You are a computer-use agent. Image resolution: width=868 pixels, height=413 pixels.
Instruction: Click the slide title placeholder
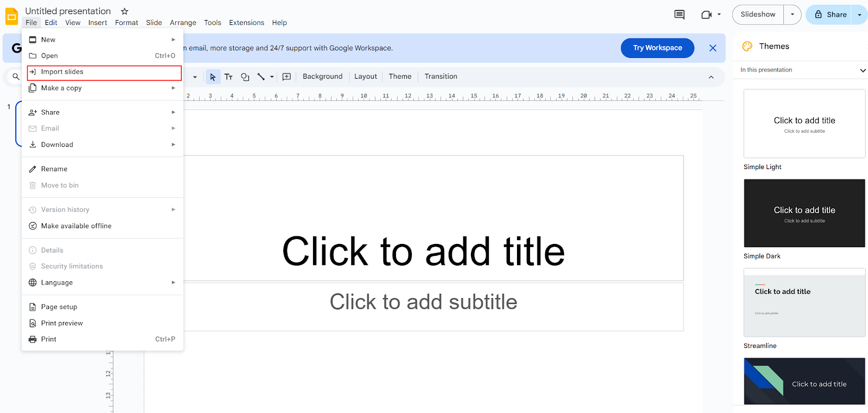[x=423, y=251]
